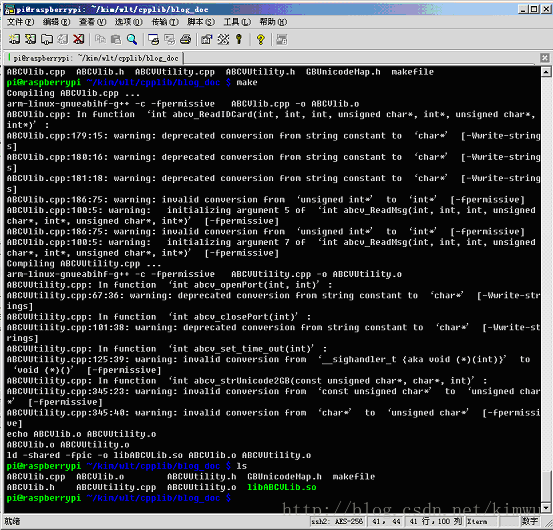This screenshot has height=530, width=553.
Task: Open the 帮助(H) menu
Action: point(274,22)
